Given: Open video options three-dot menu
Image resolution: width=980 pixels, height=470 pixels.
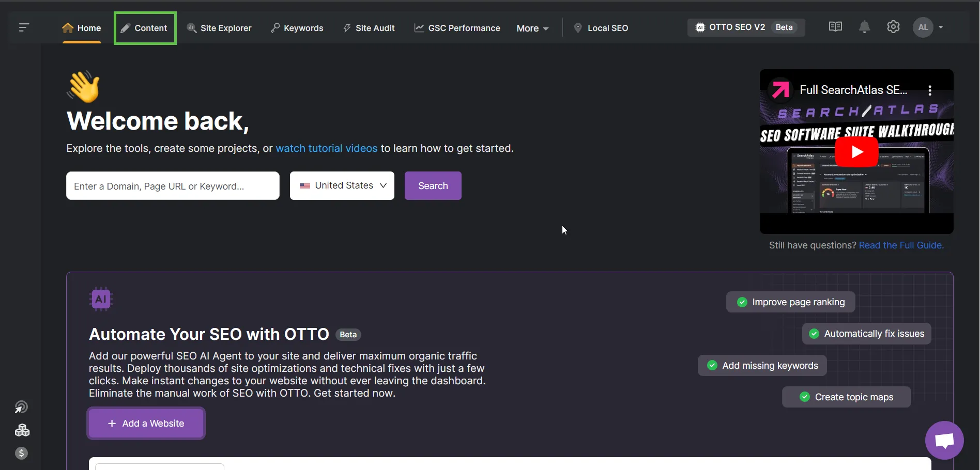Looking at the screenshot, I should 930,90.
